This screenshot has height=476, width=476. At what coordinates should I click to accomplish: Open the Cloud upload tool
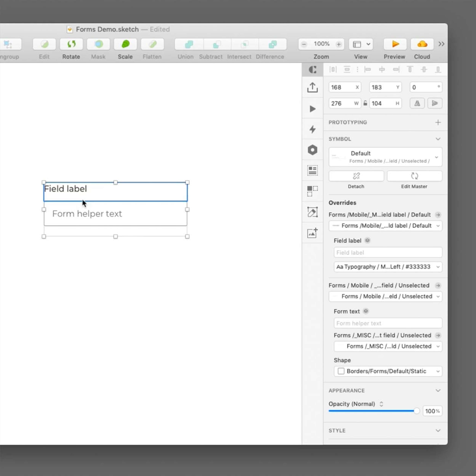tap(422, 44)
